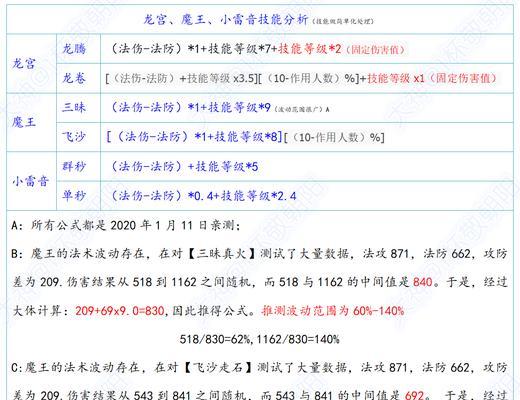Click the line 518/830=62%,1162/830=140%

259,339
